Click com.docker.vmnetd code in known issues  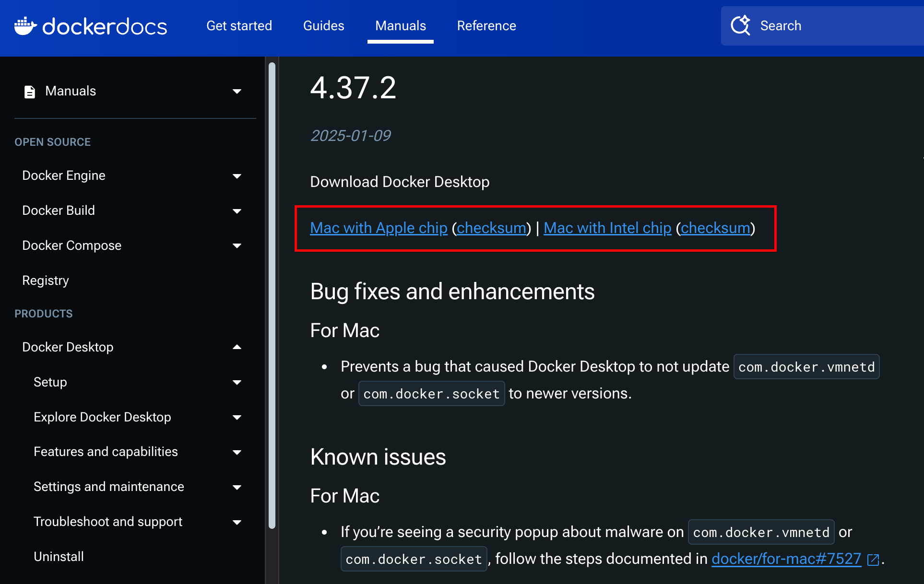pyautogui.click(x=761, y=532)
